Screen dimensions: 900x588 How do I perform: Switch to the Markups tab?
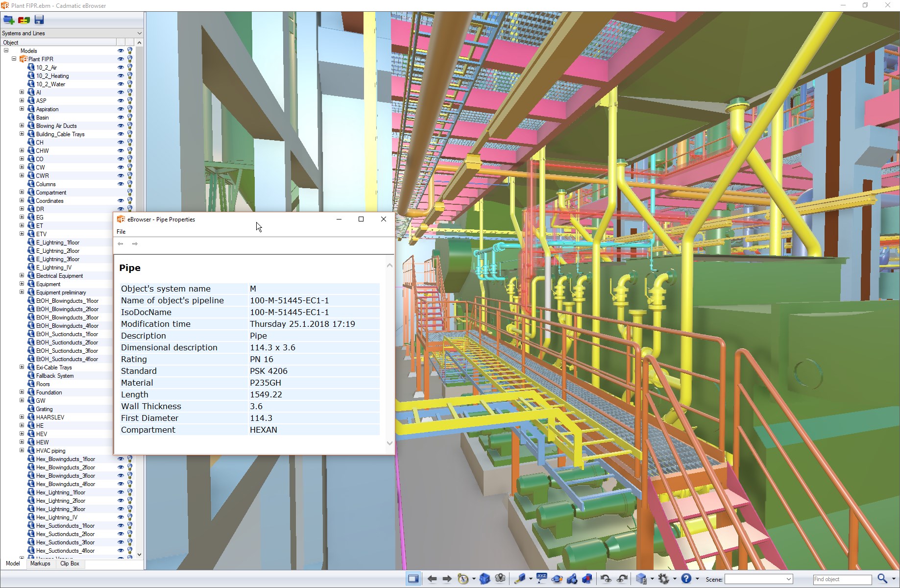[40, 563]
